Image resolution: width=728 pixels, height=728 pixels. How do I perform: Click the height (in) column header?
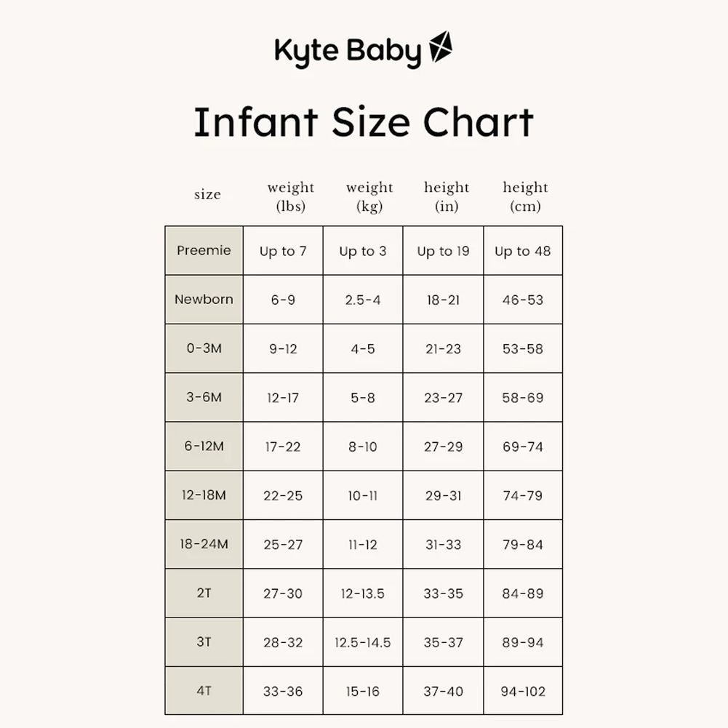pyautogui.click(x=447, y=196)
